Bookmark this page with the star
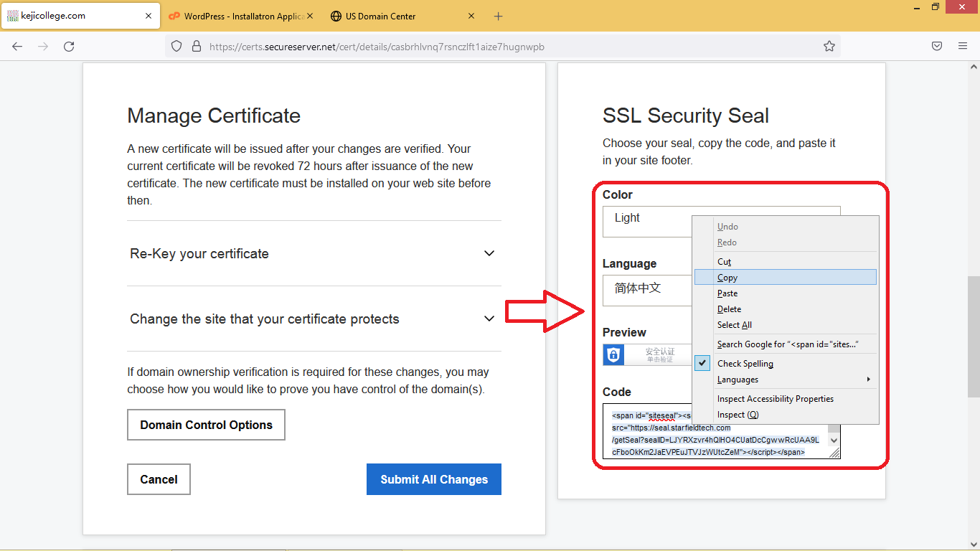This screenshot has height=551, width=980. click(829, 46)
